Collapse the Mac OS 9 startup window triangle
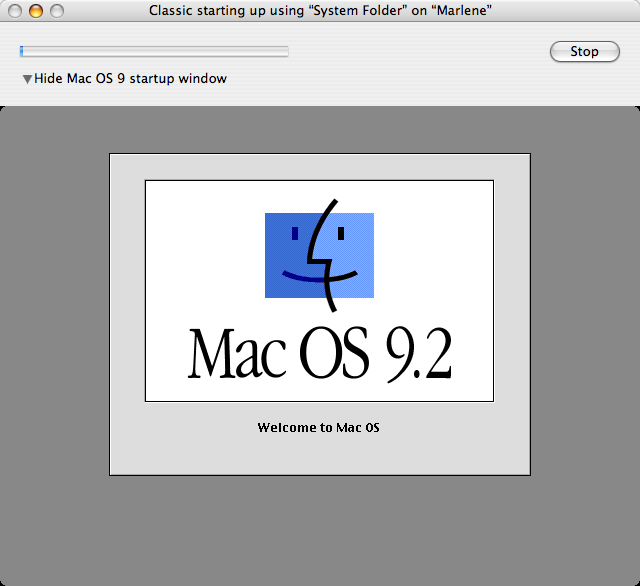The width and height of the screenshot is (640, 586). click(x=27, y=79)
